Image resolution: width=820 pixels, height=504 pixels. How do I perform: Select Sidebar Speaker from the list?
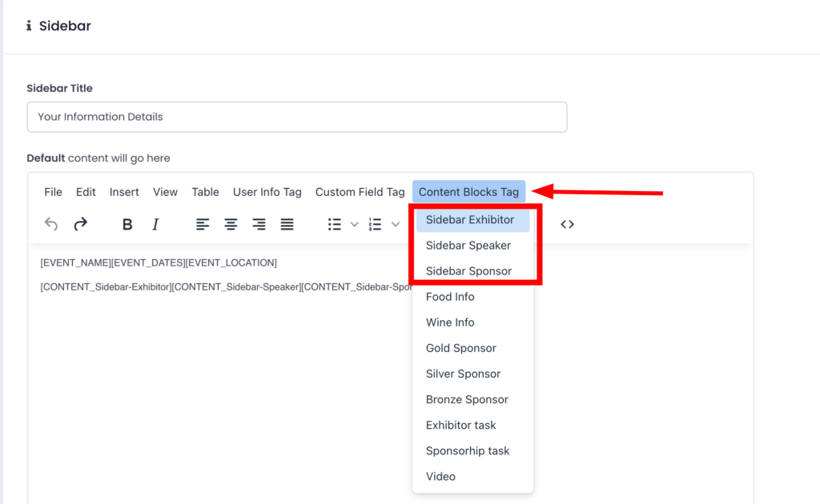point(468,246)
